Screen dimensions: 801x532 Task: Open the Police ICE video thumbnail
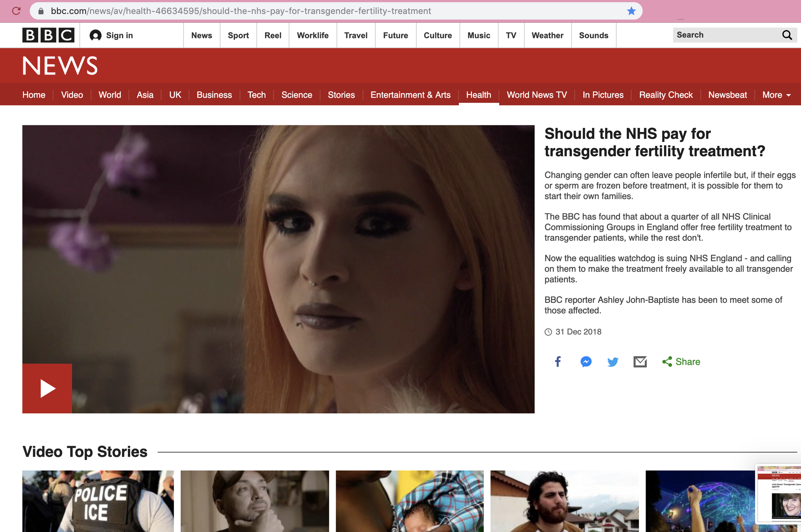[x=98, y=501]
